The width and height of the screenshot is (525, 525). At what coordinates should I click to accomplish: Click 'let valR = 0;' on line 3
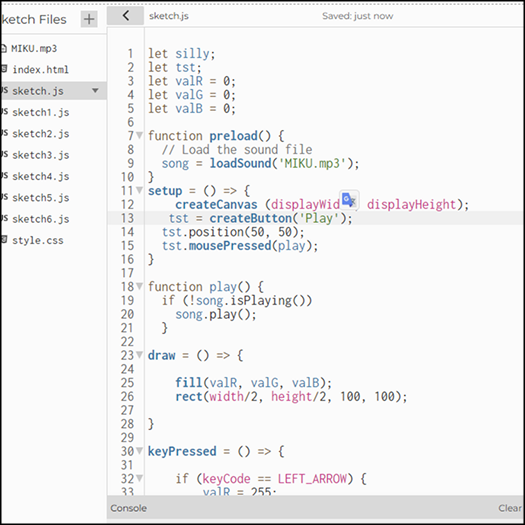click(192, 81)
